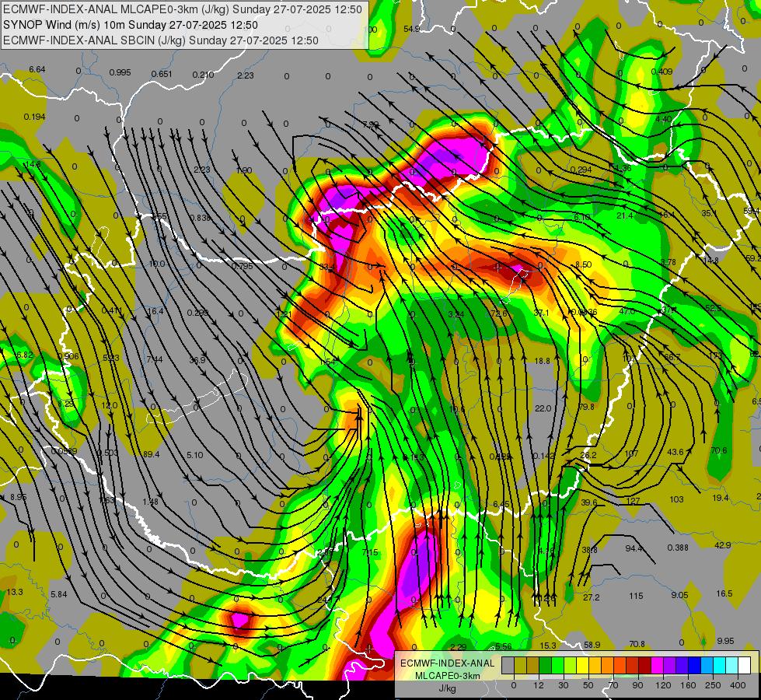761x700 pixels.
Task: Click the white swatch at the legend end
Action: (745, 665)
